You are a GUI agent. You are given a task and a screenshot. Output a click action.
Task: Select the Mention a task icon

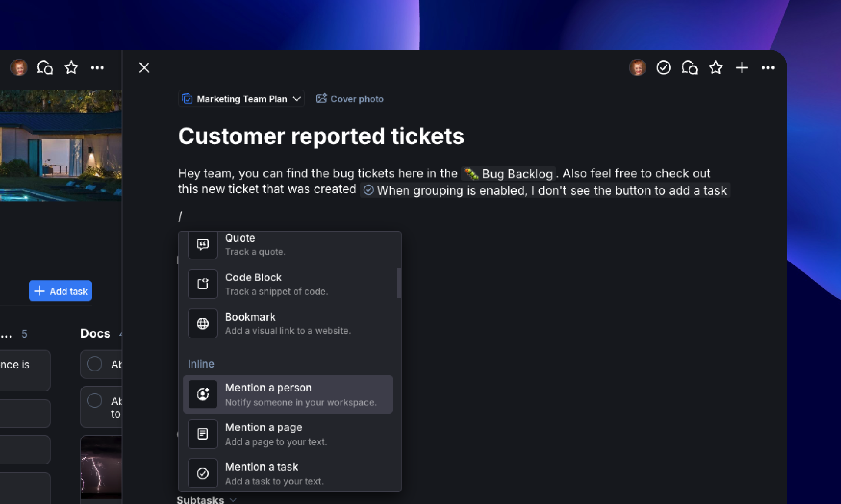point(203,474)
